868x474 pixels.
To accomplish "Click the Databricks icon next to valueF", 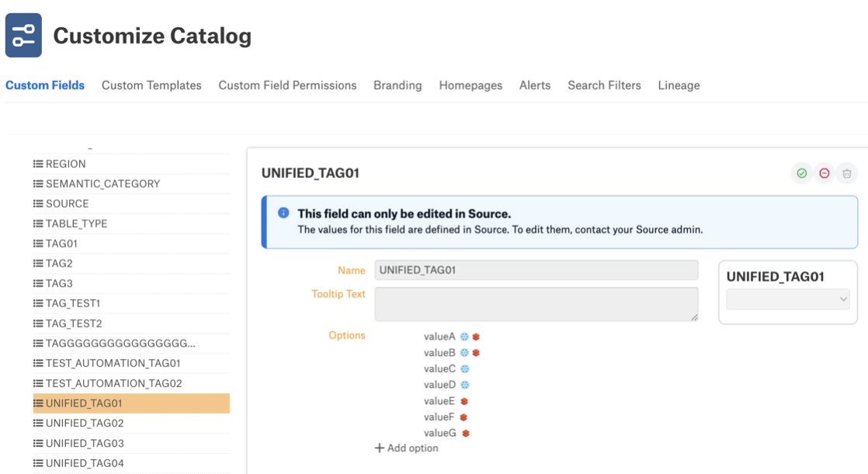I will click(x=464, y=417).
